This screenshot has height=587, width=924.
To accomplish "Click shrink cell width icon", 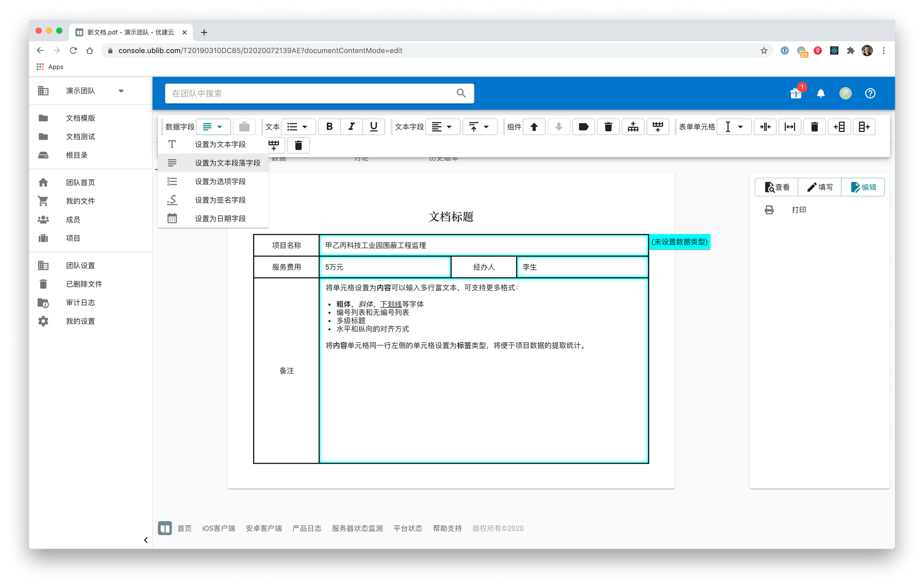I will pos(765,127).
